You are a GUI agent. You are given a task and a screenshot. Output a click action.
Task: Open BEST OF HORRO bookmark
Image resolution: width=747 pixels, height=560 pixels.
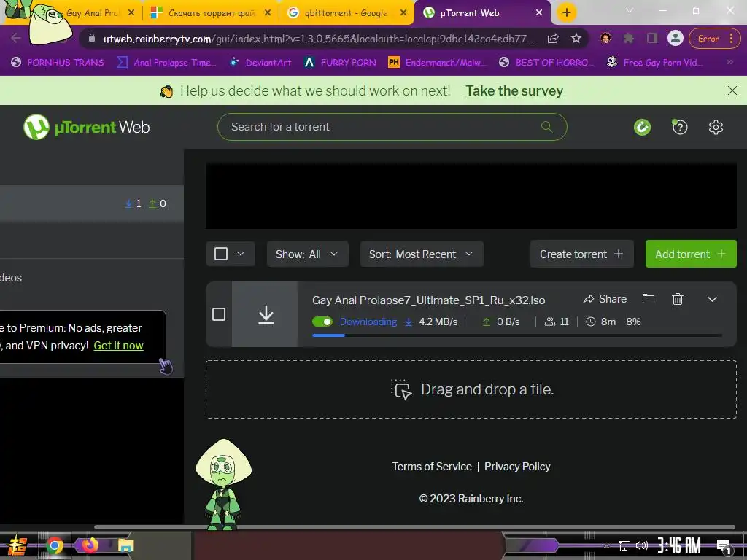click(546, 62)
